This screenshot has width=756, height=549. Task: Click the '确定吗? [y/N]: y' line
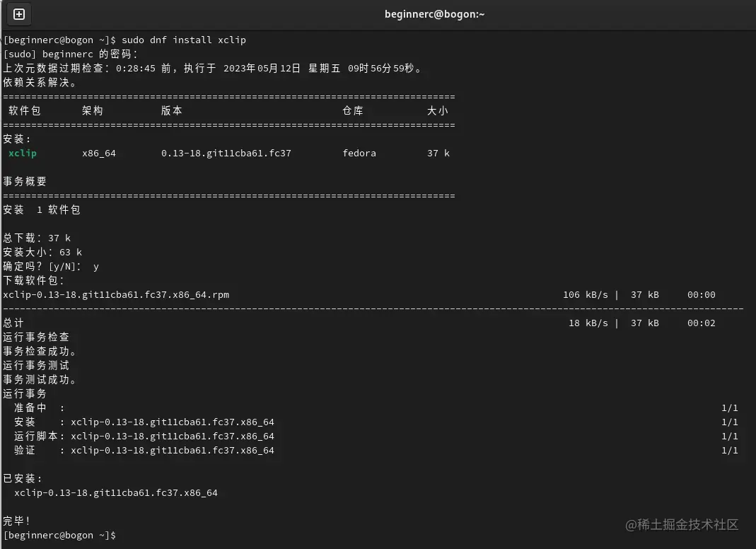51,267
